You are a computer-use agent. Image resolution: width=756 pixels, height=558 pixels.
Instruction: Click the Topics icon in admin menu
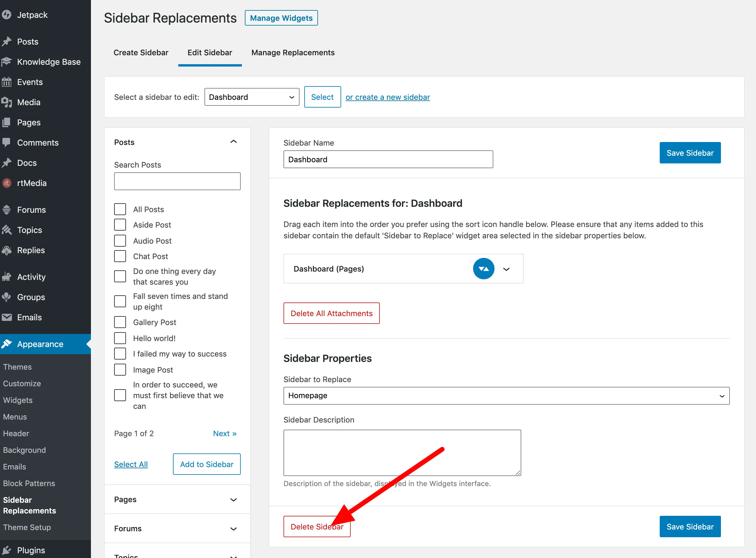[7, 230]
